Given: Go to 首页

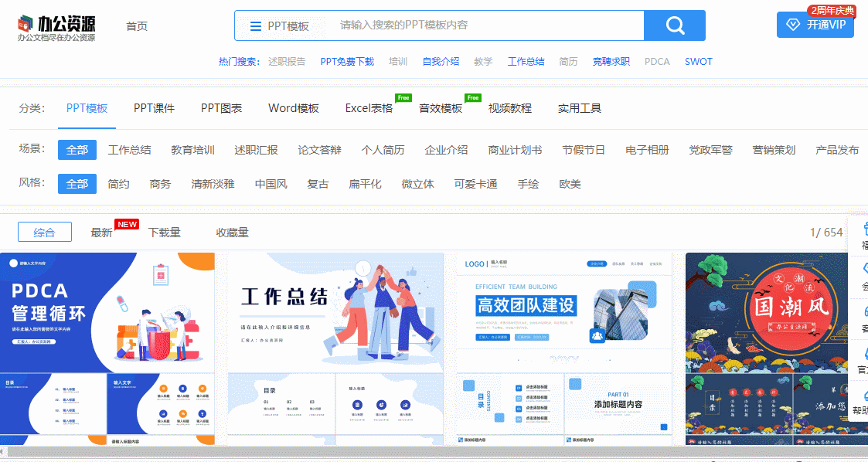Looking at the screenshot, I should 137,26.
